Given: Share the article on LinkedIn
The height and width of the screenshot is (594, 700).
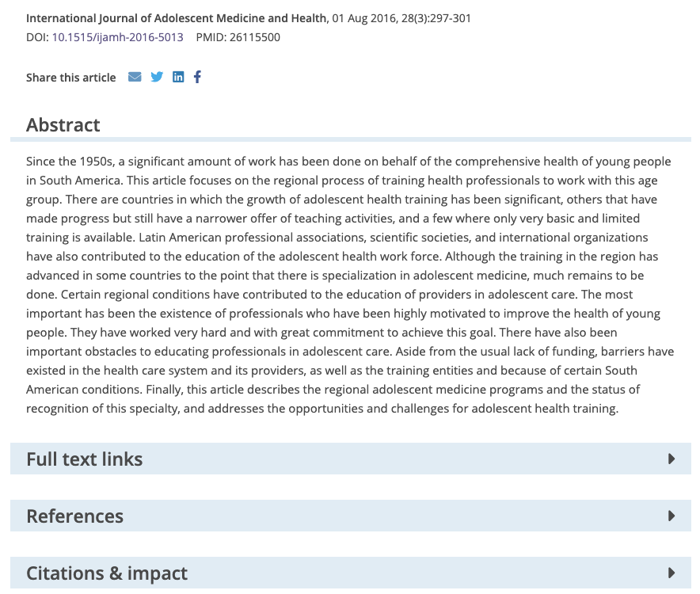Looking at the screenshot, I should 178,77.
